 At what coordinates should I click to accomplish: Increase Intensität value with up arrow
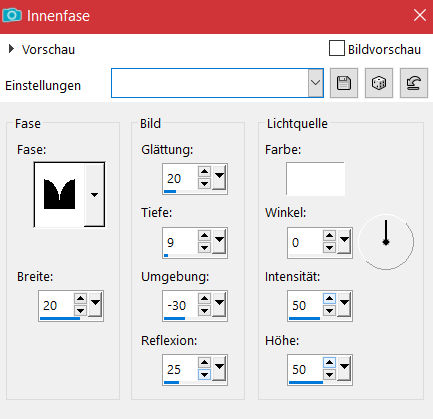pyautogui.click(x=329, y=298)
